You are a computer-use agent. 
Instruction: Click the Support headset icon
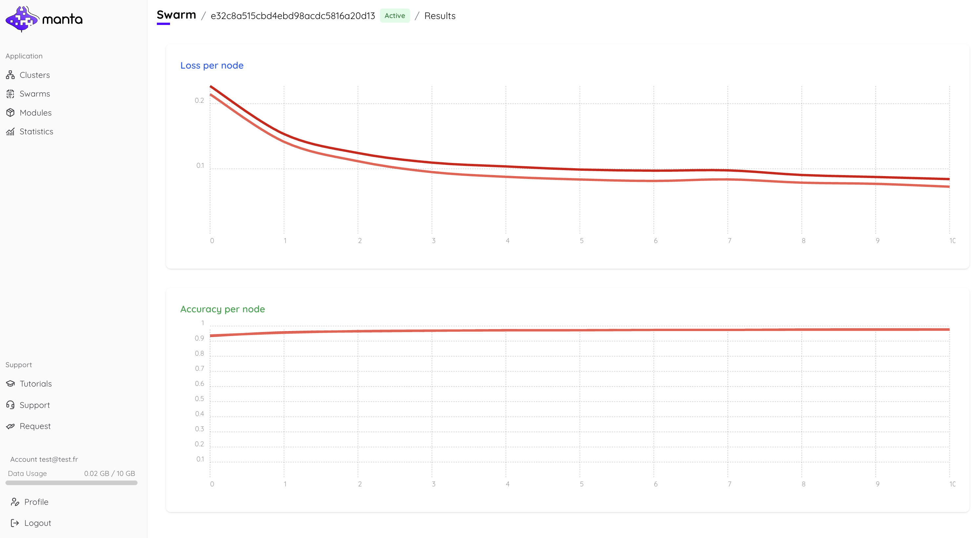[10, 405]
